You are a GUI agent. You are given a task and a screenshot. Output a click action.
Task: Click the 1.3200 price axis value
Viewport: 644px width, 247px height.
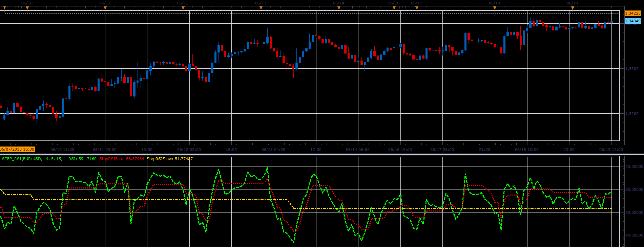tap(632, 114)
